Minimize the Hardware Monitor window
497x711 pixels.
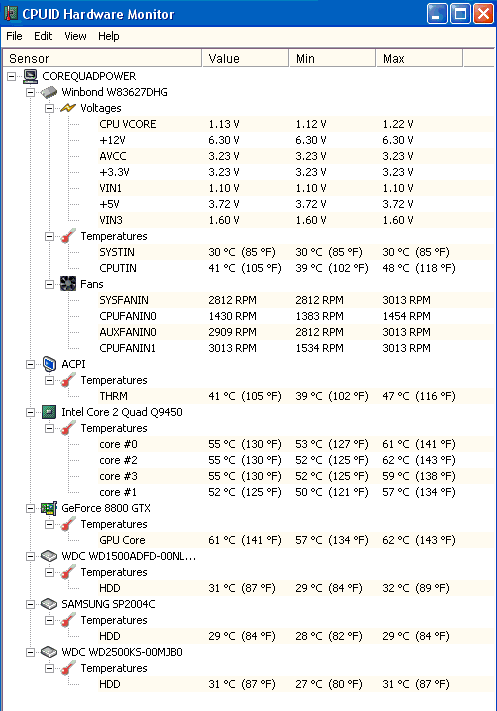pos(437,13)
